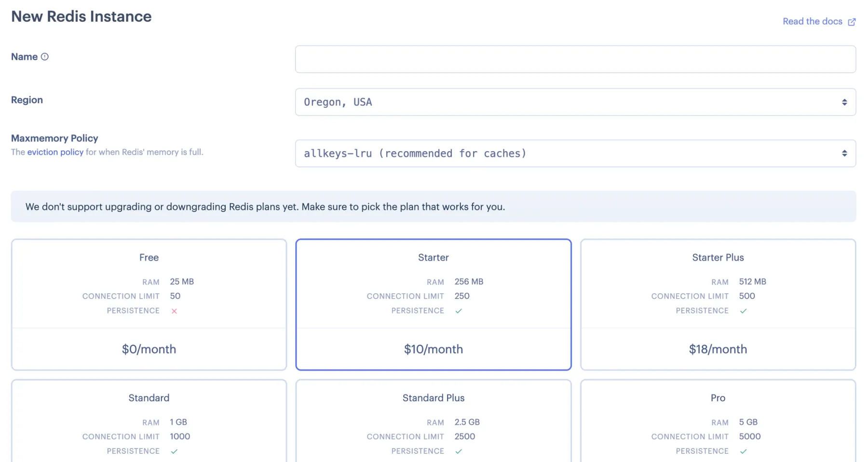Click the persistence checkmark on Starter Plus plan
This screenshot has height=462, width=868.
(x=743, y=311)
